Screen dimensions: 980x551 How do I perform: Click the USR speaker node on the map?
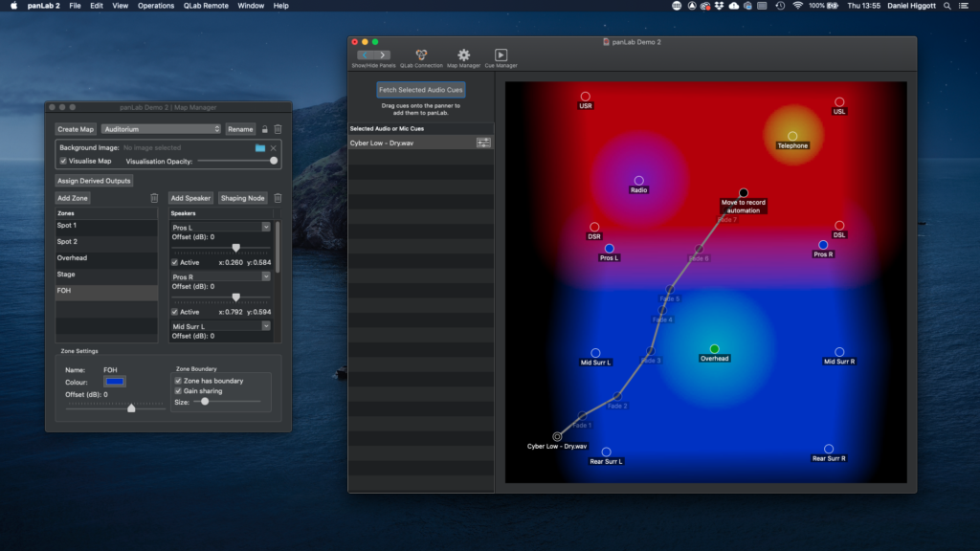tap(585, 97)
